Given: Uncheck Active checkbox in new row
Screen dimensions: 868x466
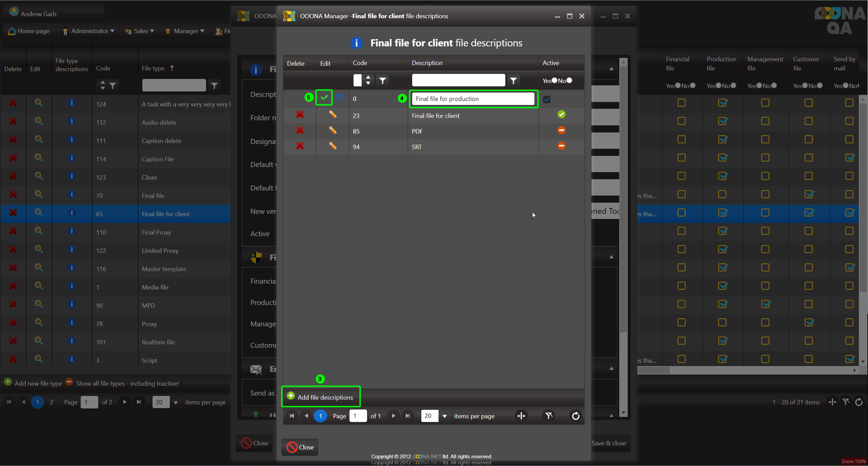Looking at the screenshot, I should click(547, 99).
